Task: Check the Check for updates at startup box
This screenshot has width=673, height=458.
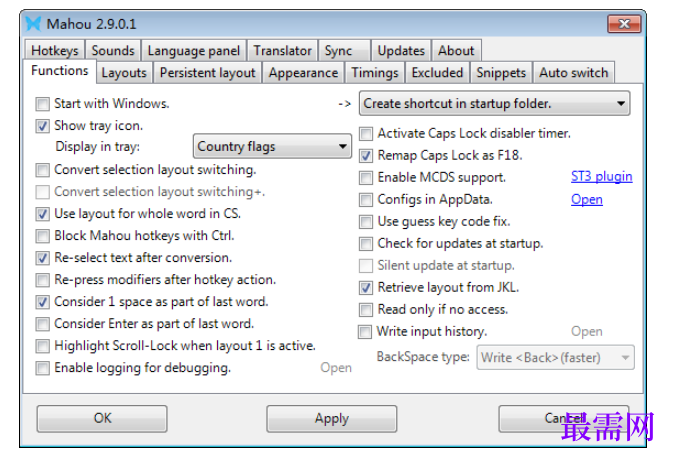Action: (x=366, y=243)
